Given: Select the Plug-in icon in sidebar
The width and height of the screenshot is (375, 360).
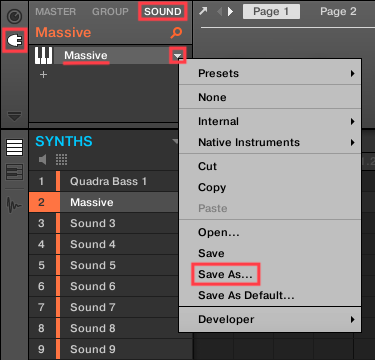Looking at the screenshot, I should point(14,41).
